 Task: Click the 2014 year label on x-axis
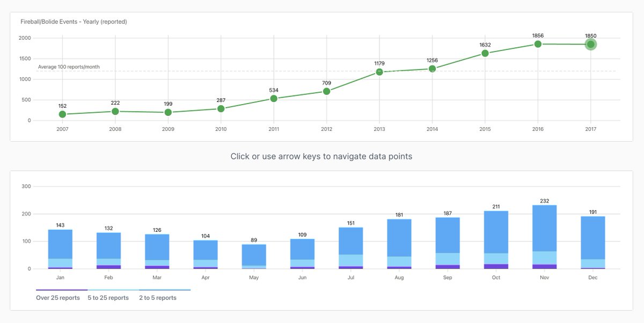[432, 129]
